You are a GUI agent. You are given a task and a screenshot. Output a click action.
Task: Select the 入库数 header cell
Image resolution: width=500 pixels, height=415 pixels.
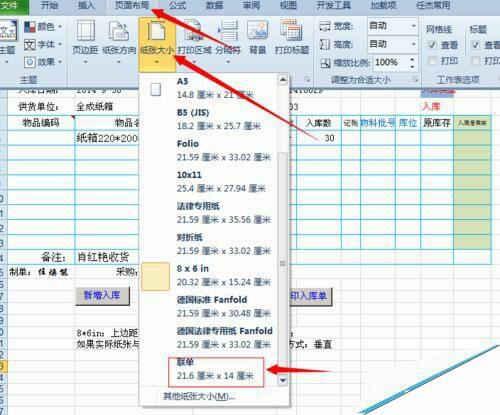[318, 123]
